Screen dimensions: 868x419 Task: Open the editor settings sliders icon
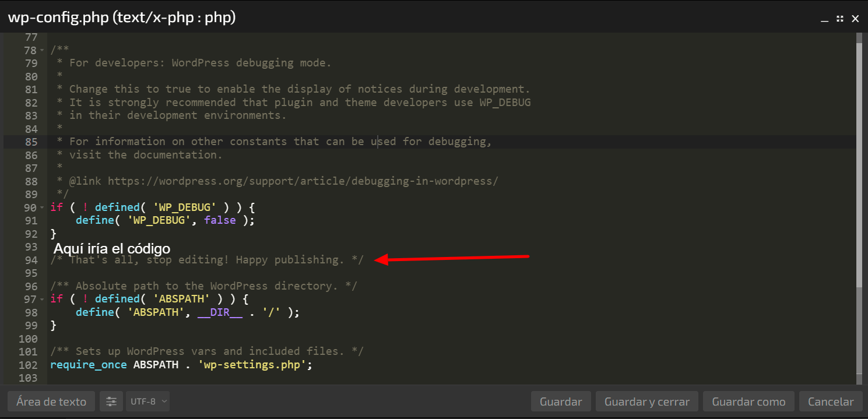pos(111,402)
